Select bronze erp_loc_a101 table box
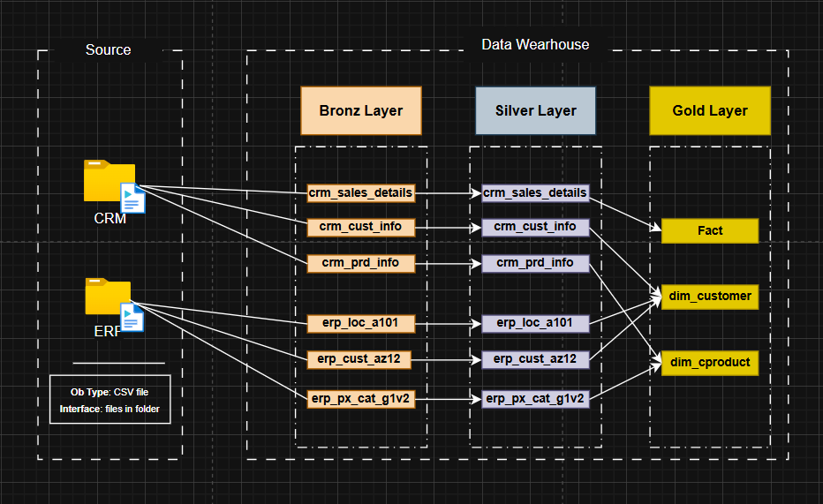 tap(360, 324)
